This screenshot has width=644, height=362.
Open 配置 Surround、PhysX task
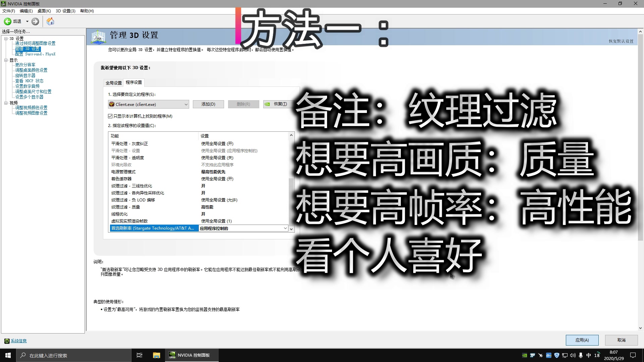click(35, 54)
